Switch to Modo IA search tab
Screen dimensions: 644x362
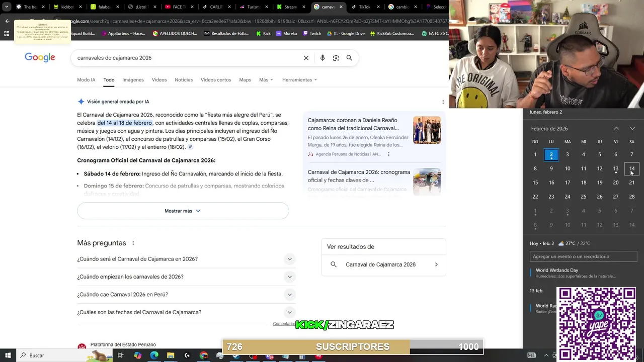tap(86, 80)
